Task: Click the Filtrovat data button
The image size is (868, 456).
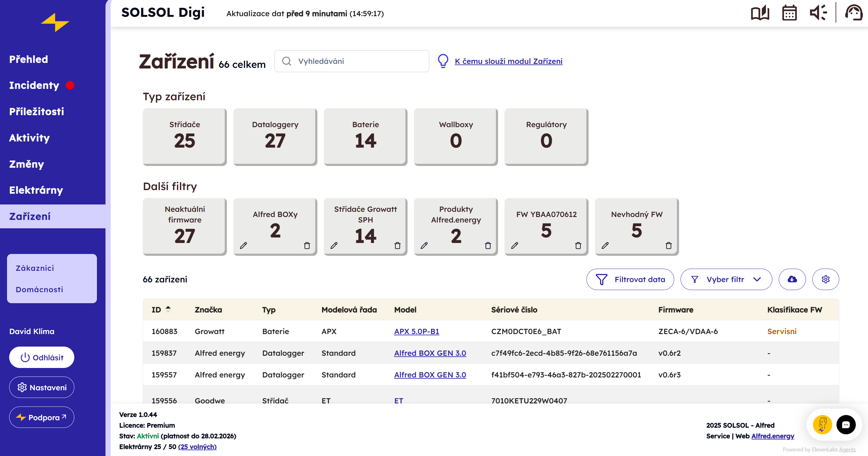Action: [x=630, y=279]
